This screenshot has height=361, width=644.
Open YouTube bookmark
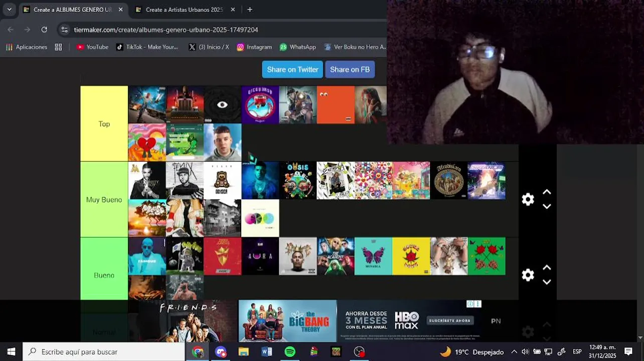pos(92,47)
